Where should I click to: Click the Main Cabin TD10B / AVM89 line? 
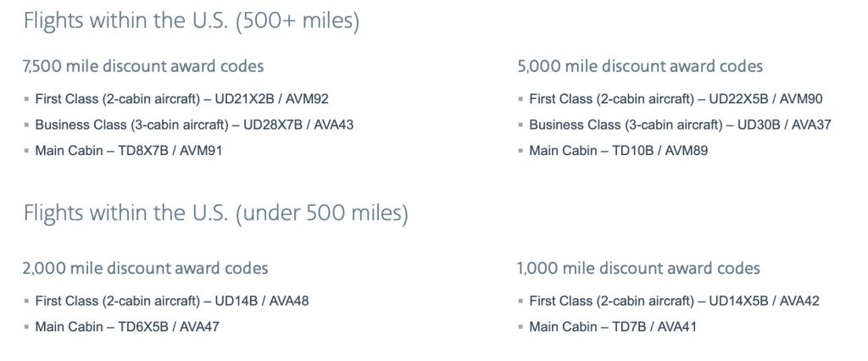tap(618, 150)
